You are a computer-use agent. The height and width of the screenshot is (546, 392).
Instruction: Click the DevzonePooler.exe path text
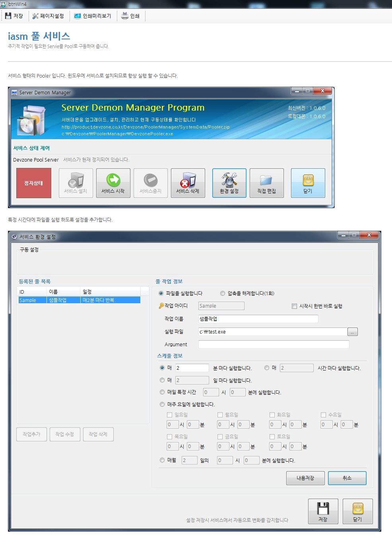(117, 134)
